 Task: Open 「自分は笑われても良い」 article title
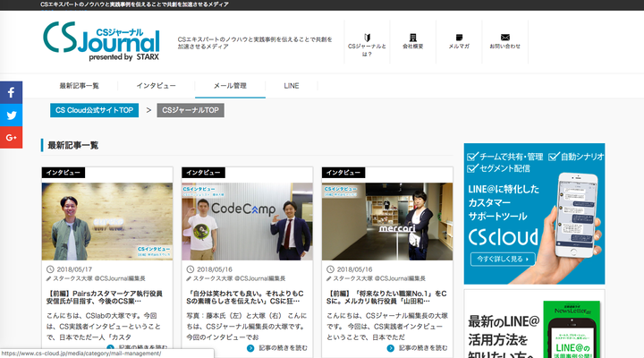[245, 297]
